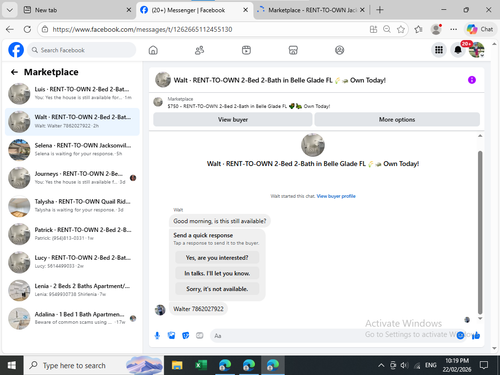Click the Facebook logo icon
Screen dimensions: 500x375
(x=16, y=50)
